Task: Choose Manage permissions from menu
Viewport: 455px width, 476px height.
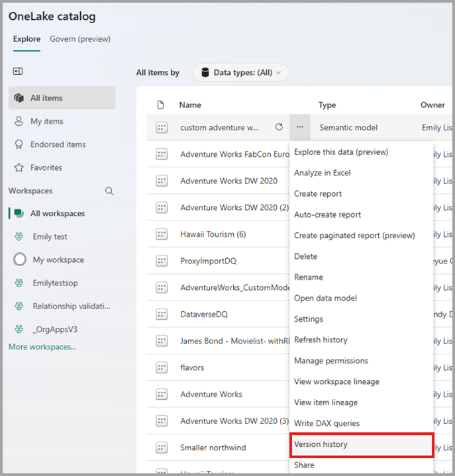Action: click(x=362, y=361)
